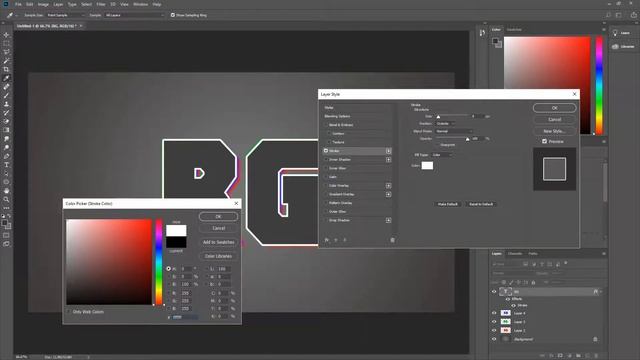Open the Stroke Position dropdown
The image size is (640, 360).
tap(445, 124)
